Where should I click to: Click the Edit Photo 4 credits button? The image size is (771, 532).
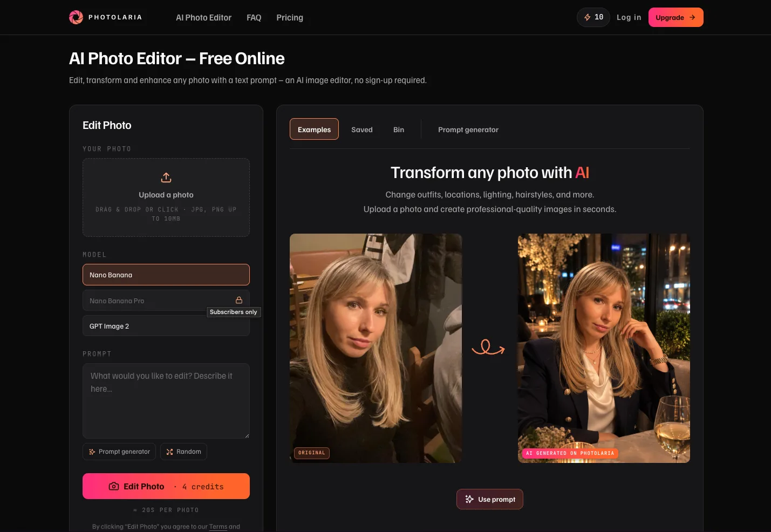pos(166,486)
